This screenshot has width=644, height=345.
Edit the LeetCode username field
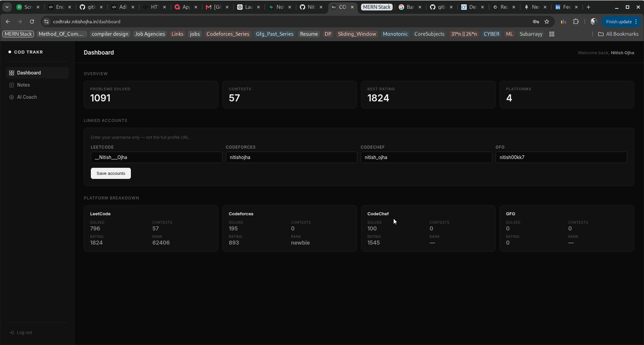click(x=156, y=157)
